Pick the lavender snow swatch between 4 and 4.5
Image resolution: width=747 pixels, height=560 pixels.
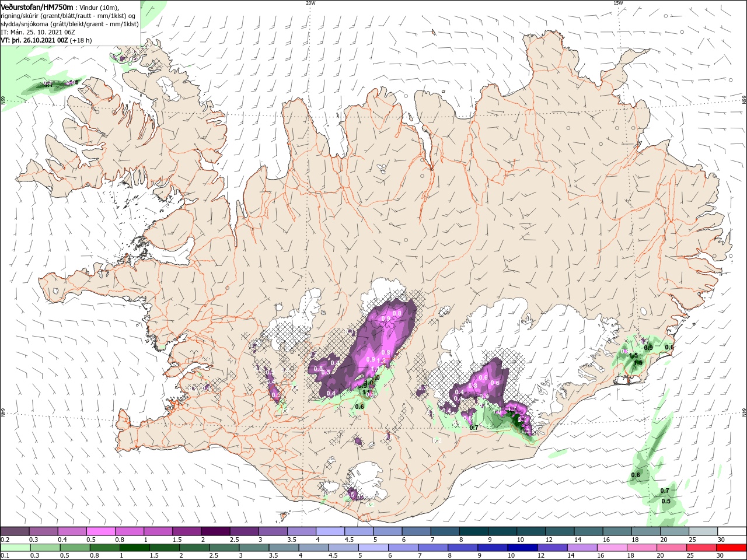(x=330, y=531)
